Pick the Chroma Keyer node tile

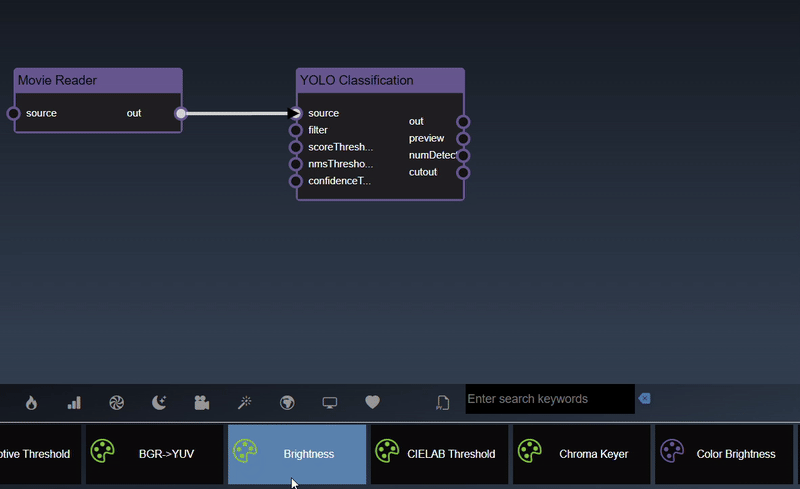[x=582, y=454]
